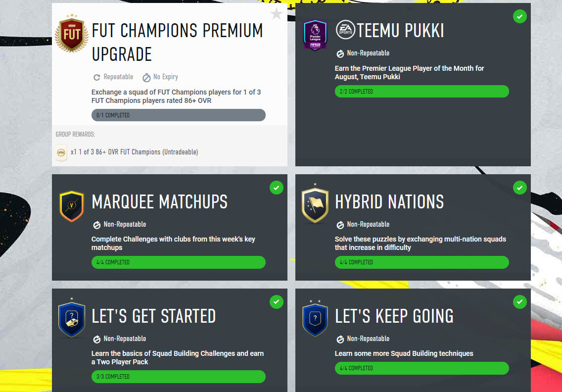Image resolution: width=562 pixels, height=392 pixels.
Task: Click green completed checkmark on Hybrid Nations
Action: point(520,188)
